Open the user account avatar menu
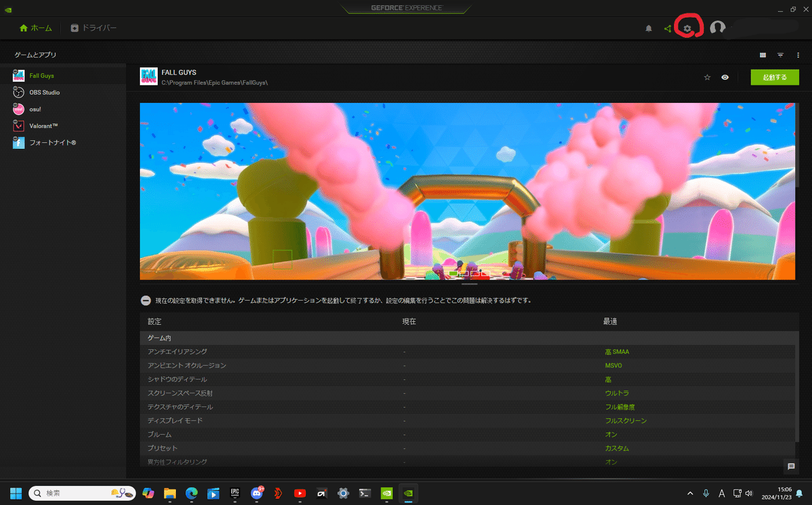Image resolution: width=812 pixels, height=505 pixels. tap(718, 28)
